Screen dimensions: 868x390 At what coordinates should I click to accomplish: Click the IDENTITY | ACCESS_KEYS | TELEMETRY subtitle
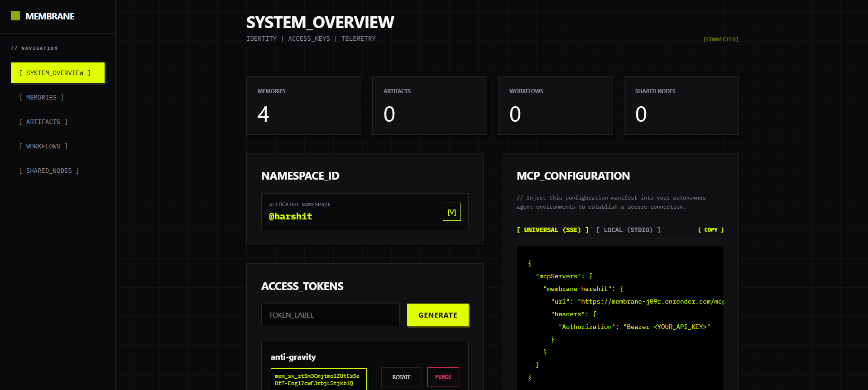pos(311,38)
